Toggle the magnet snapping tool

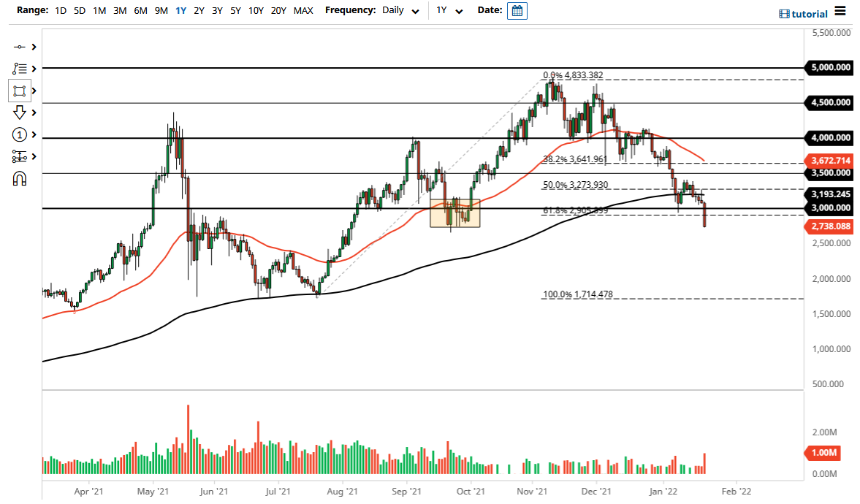click(20, 177)
